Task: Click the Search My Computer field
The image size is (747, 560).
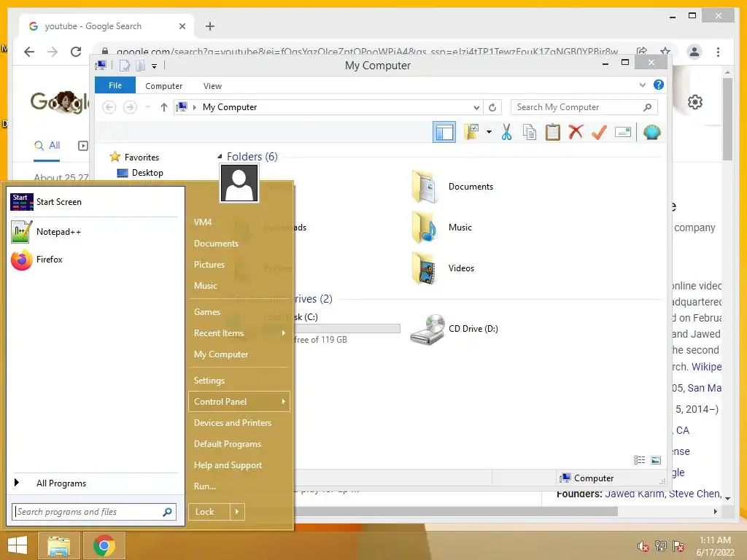Action: (x=584, y=107)
